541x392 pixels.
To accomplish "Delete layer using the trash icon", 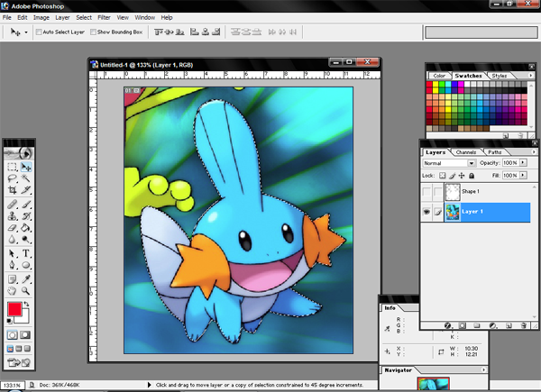I will coord(523,325).
